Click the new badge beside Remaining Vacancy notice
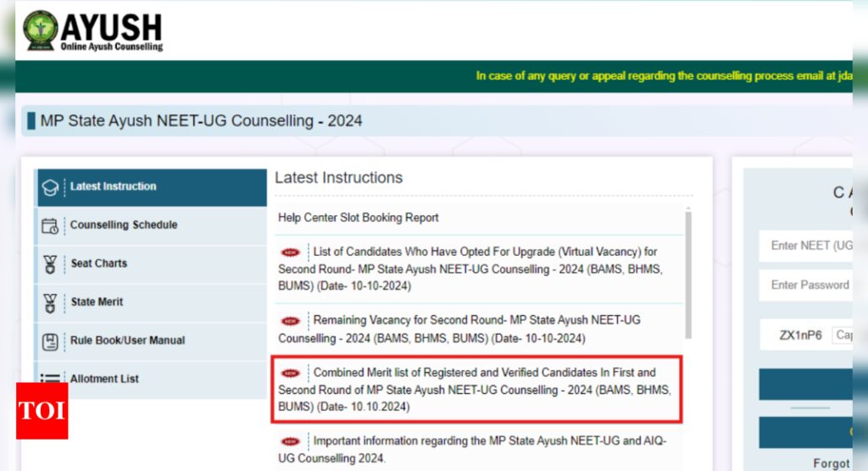Viewport: 868px width, 471px height. [290, 321]
